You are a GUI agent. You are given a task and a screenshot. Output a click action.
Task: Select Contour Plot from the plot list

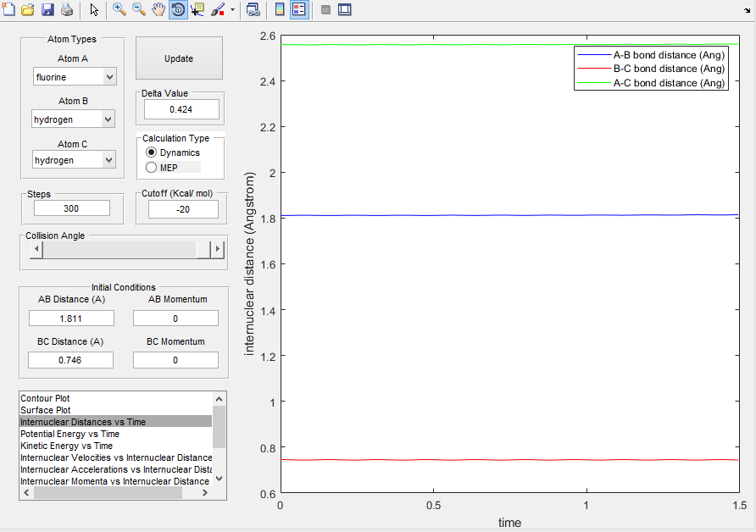(46, 398)
